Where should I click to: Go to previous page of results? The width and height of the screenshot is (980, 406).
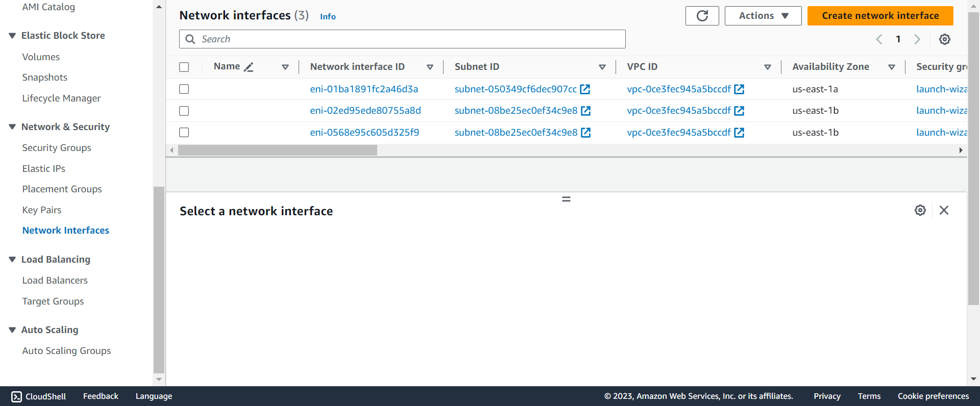[879, 39]
